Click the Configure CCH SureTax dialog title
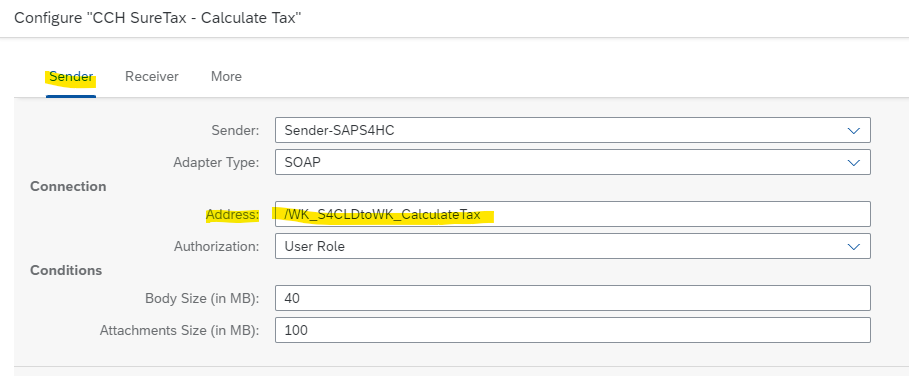 [158, 18]
